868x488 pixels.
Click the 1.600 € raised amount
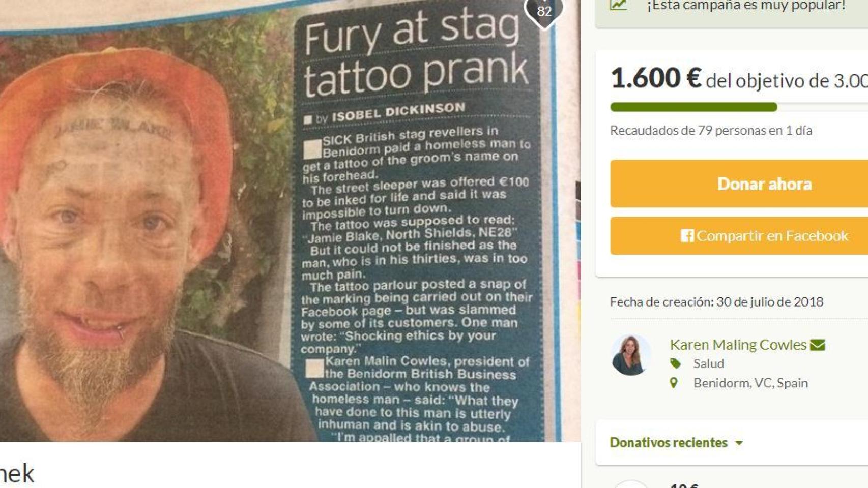656,79
